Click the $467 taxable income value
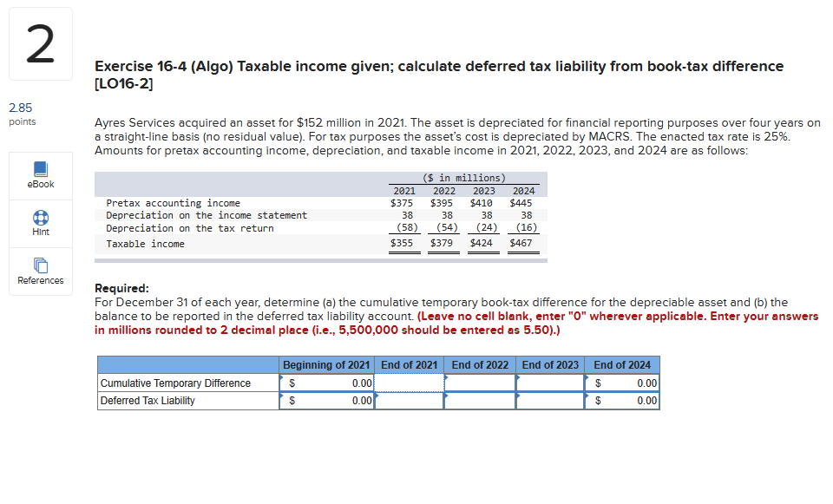This screenshot has width=833, height=504. click(521, 243)
